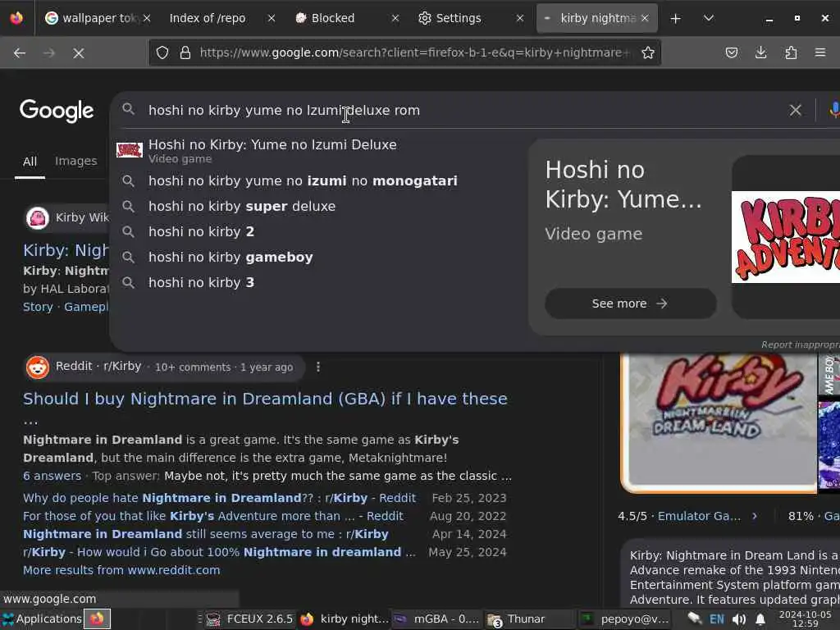Select the Images search tab

point(76,161)
